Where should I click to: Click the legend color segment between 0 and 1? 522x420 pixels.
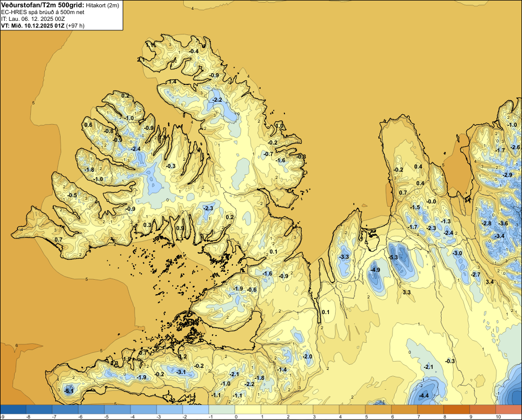click(x=247, y=409)
